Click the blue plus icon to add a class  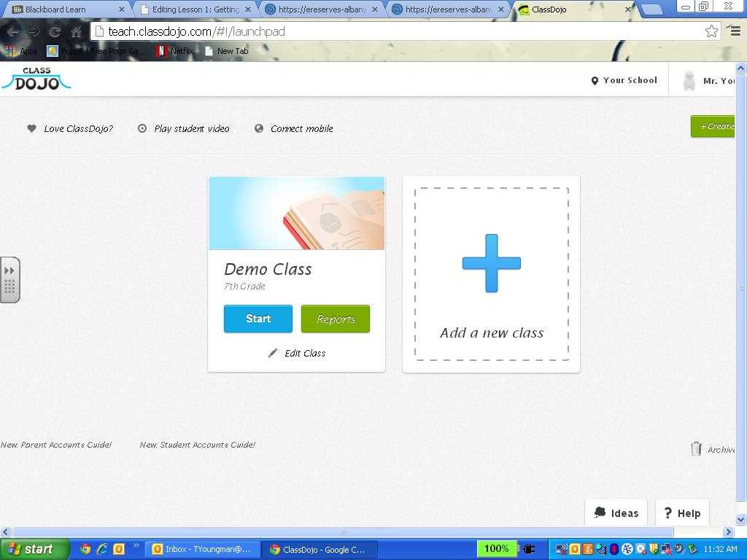(491, 262)
